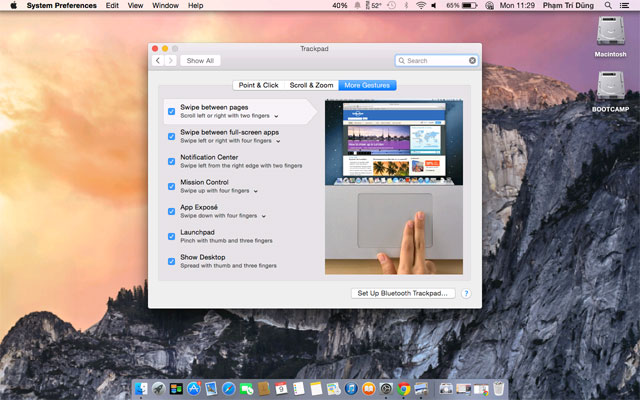
Task: Expand Swipe between pages finger options dropdown
Action: pos(276,116)
